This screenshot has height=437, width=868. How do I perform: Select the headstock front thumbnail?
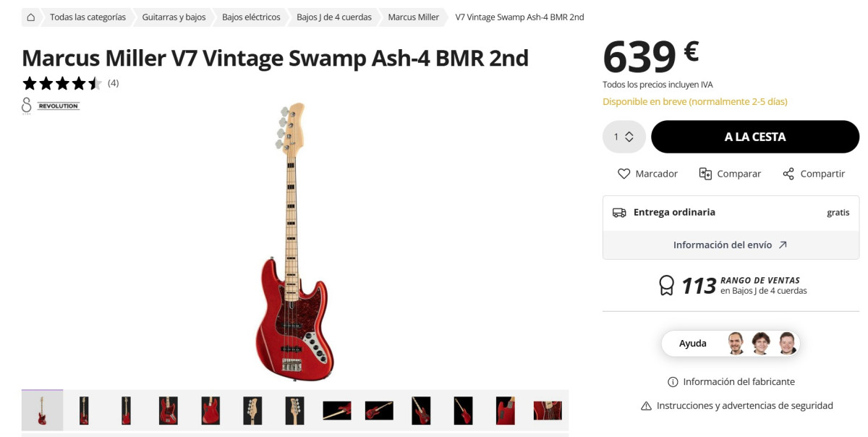coord(252,410)
